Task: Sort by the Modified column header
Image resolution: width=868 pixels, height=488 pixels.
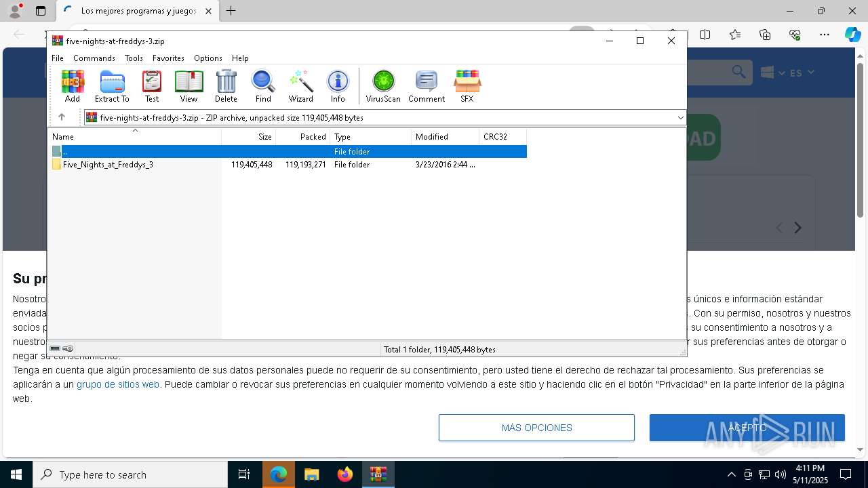Action: pos(446,137)
